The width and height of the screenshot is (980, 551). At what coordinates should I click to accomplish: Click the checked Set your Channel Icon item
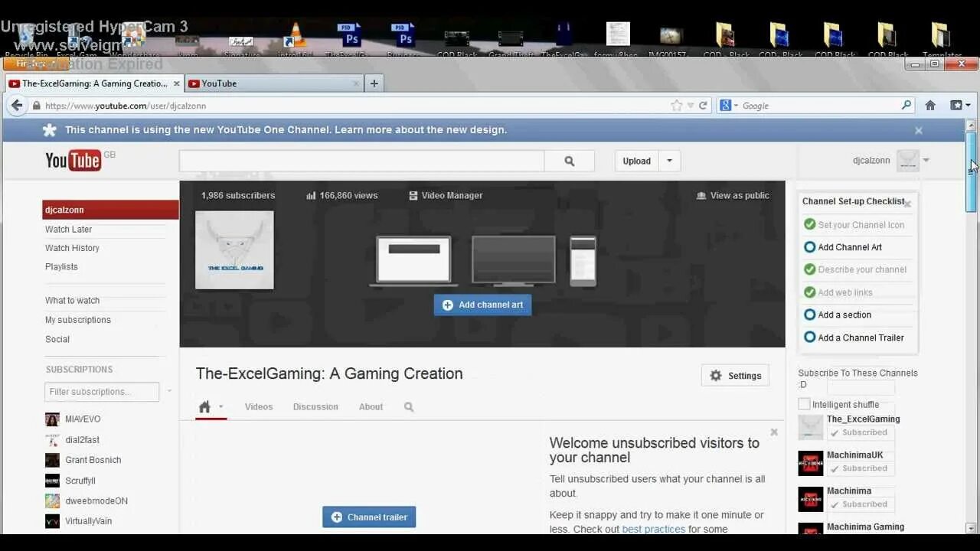(854, 225)
